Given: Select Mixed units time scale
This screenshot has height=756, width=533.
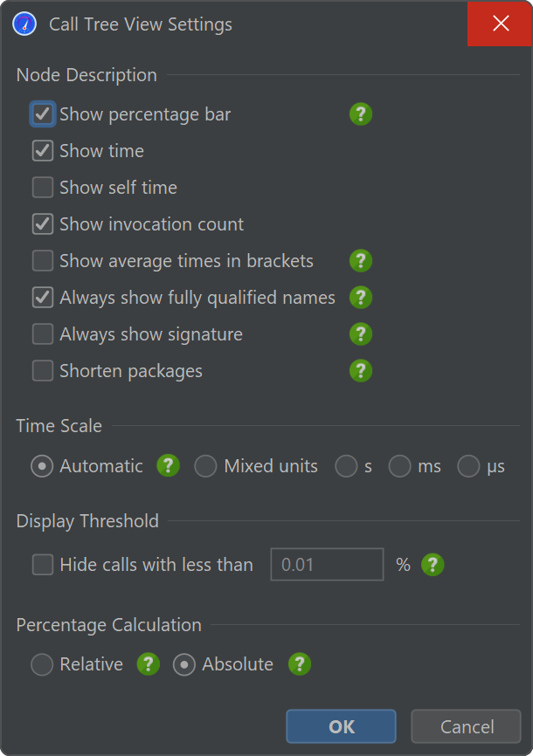Looking at the screenshot, I should (x=205, y=466).
